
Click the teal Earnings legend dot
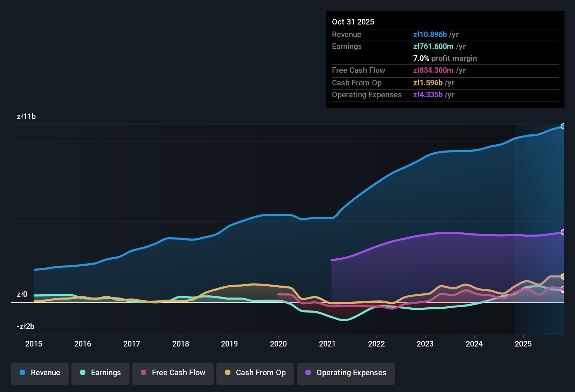[83, 373]
